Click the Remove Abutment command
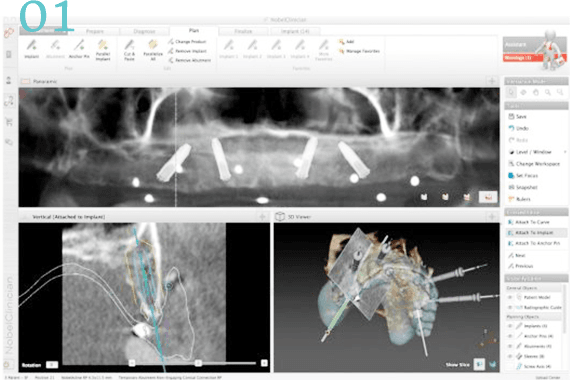570x380 pixels. (x=189, y=60)
